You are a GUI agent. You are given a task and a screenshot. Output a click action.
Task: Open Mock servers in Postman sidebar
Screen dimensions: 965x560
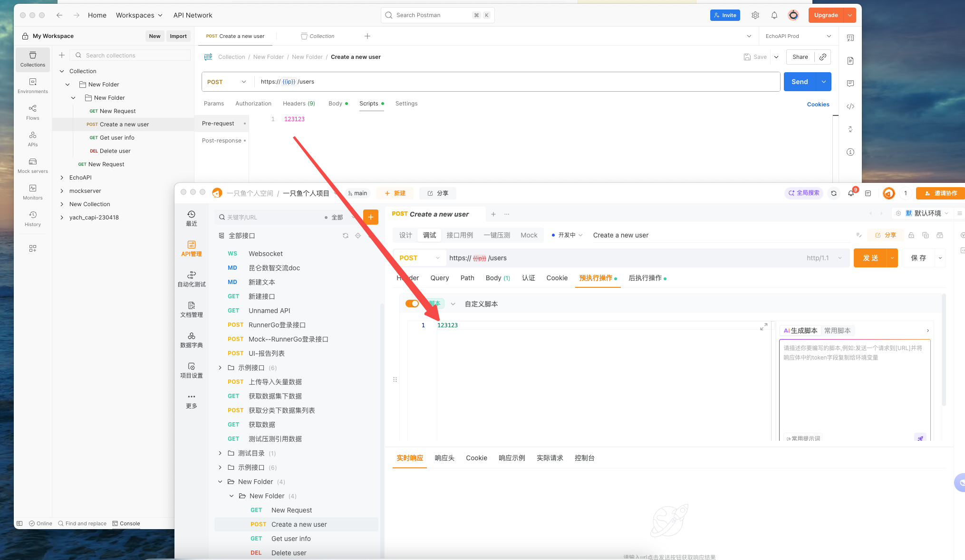coord(32,165)
